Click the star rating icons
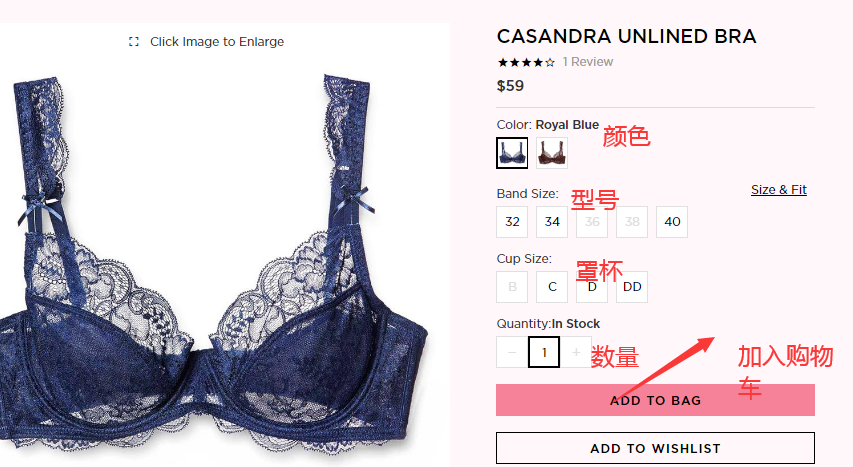Screen dimensions: 853x467 click(526, 62)
